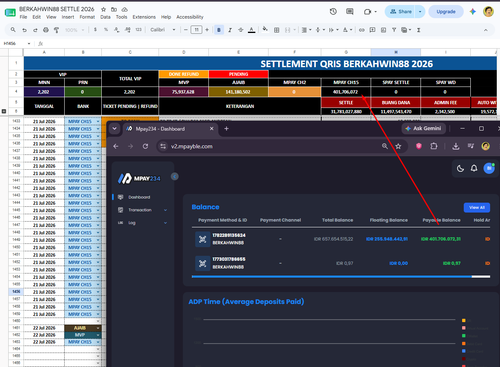Bookmark this page with star icon
The width and height of the screenshot is (500, 367).
(x=398, y=146)
